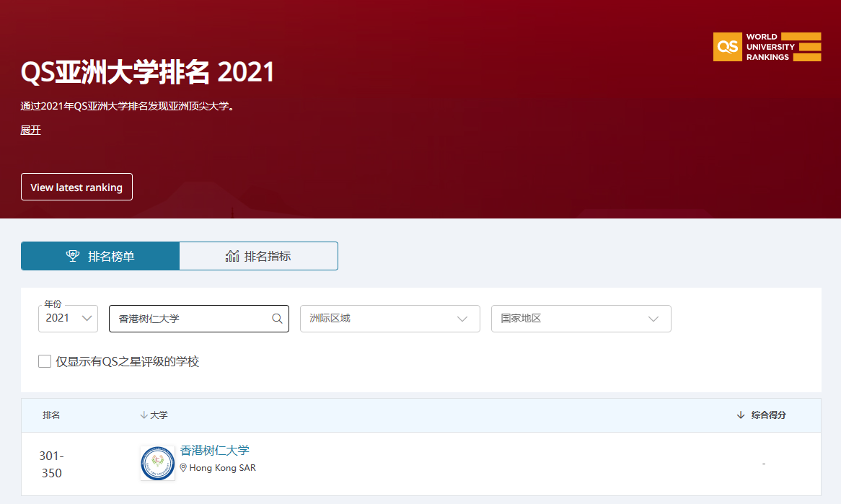Click the View latest ranking button

coord(76,187)
